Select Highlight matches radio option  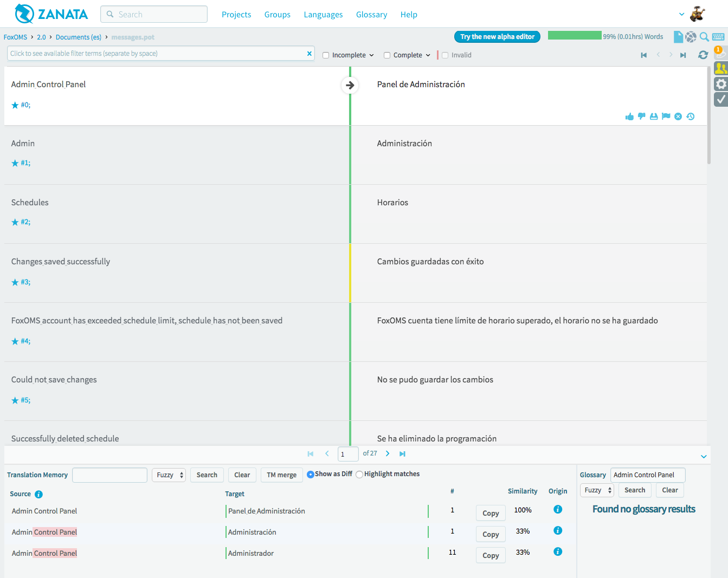(359, 475)
